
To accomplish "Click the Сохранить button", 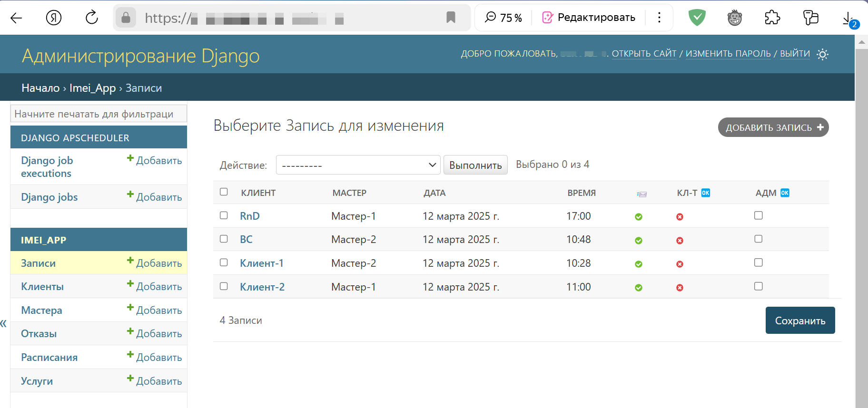I will 800,321.
